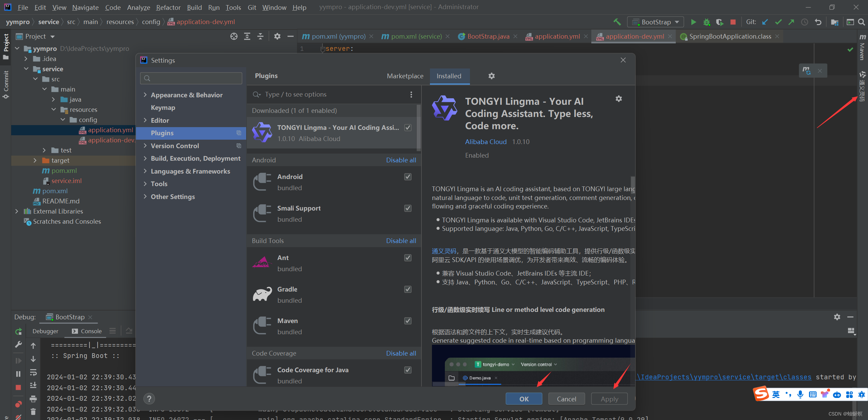
Task: Expand Version Control settings category
Action: click(x=145, y=146)
